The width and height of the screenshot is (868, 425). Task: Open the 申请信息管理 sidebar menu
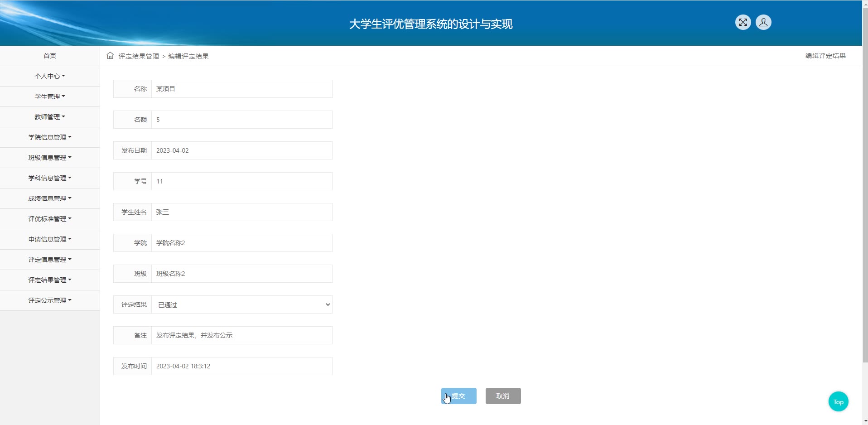[x=50, y=239]
